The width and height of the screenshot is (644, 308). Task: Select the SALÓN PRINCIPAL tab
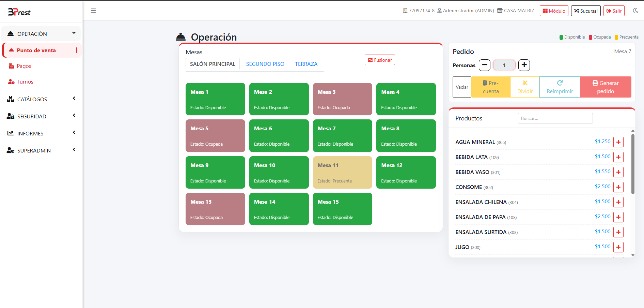(213, 64)
